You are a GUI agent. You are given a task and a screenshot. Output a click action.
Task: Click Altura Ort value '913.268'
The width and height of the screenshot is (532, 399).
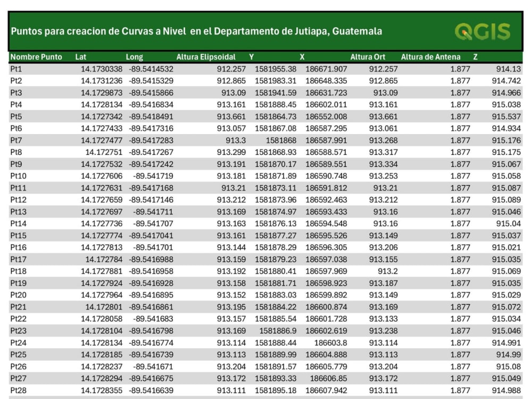[383, 140]
